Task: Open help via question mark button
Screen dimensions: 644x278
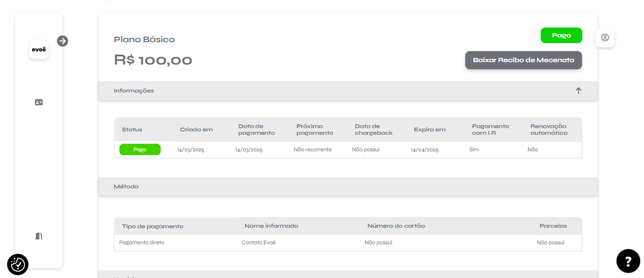Action: 628,261
